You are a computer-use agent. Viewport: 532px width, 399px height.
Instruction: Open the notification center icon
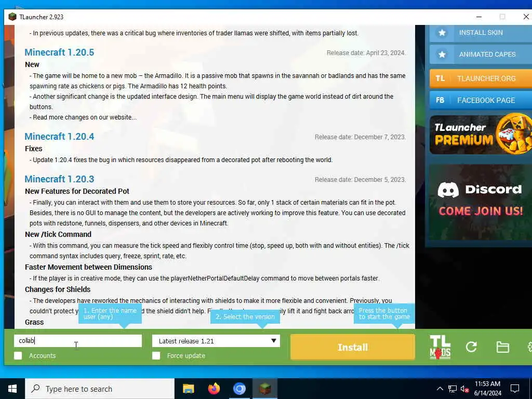click(515, 389)
